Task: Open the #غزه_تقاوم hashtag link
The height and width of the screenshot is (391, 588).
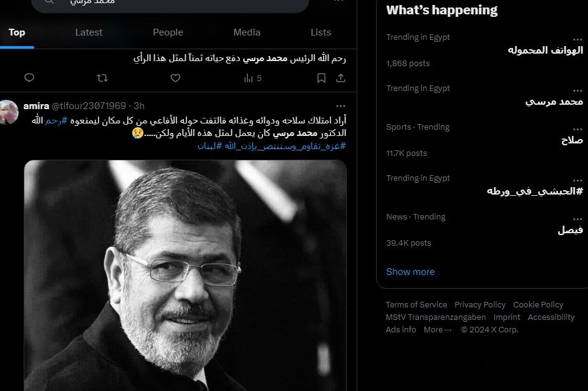Action: (x=286, y=146)
